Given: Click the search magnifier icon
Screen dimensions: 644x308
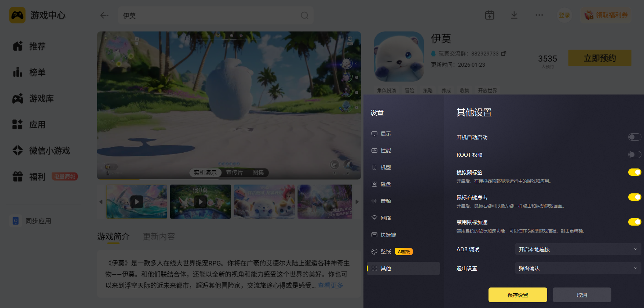Looking at the screenshot, I should [x=304, y=15].
